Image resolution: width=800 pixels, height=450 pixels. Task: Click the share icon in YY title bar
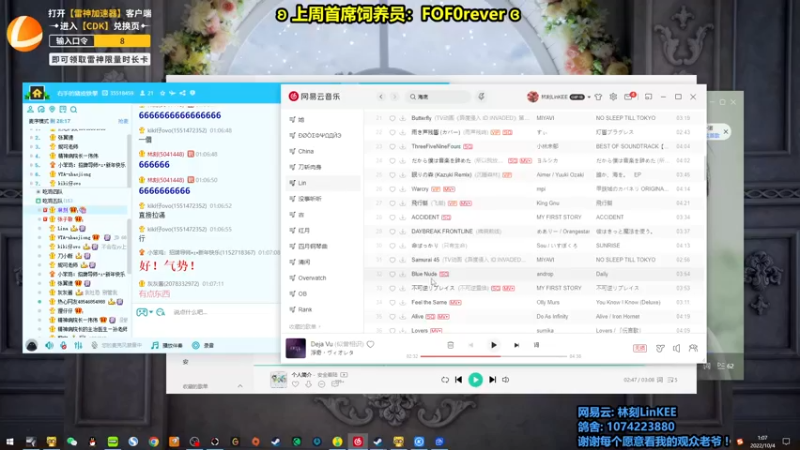[182, 93]
